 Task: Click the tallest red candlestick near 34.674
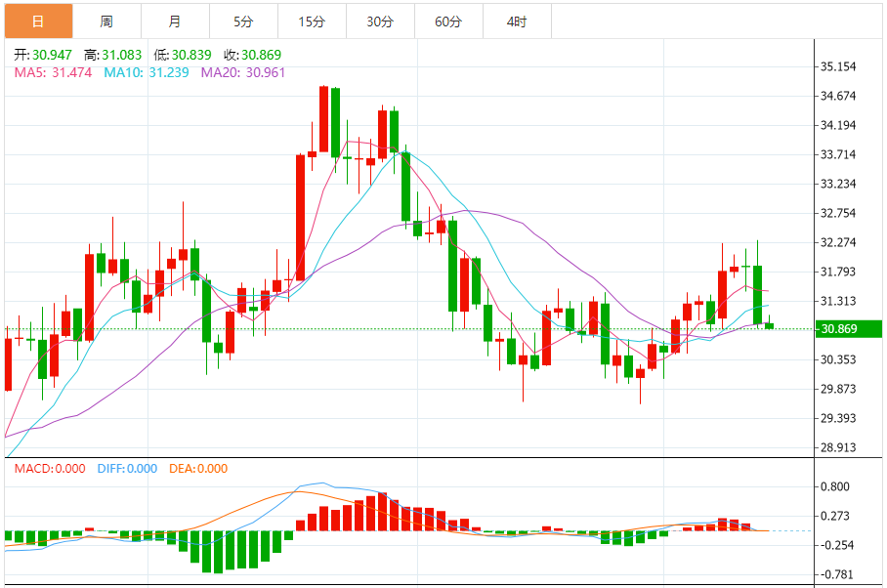(x=323, y=119)
